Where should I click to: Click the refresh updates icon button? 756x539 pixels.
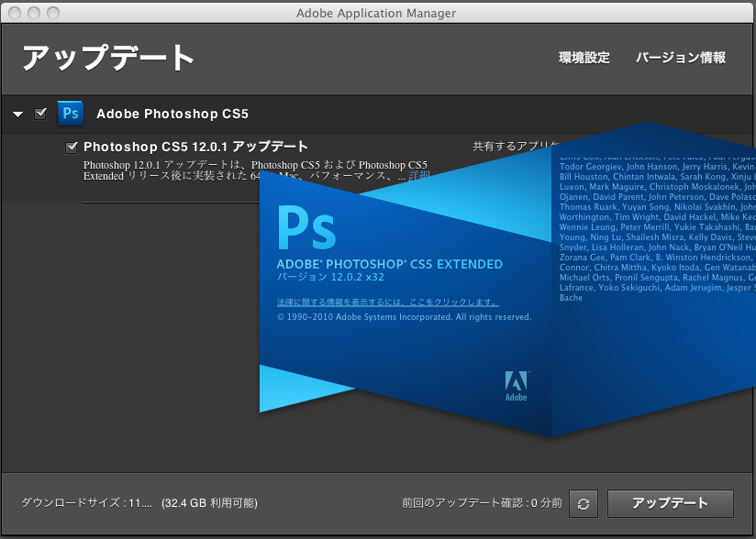click(x=584, y=504)
